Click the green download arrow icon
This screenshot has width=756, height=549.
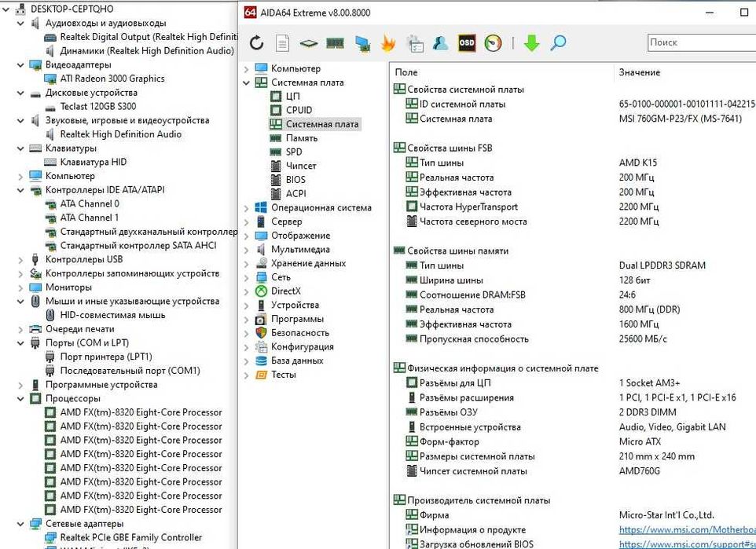click(x=531, y=43)
